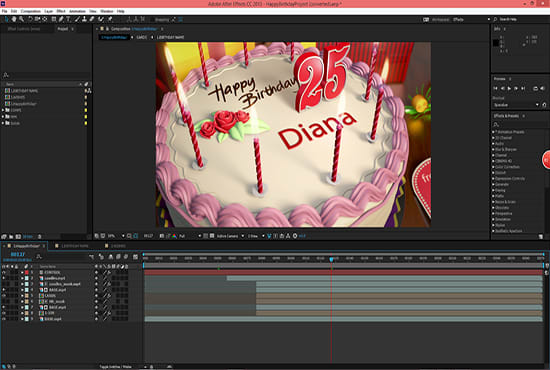Select the LGBIRTHDAY NAME item in Project panel

(25, 91)
